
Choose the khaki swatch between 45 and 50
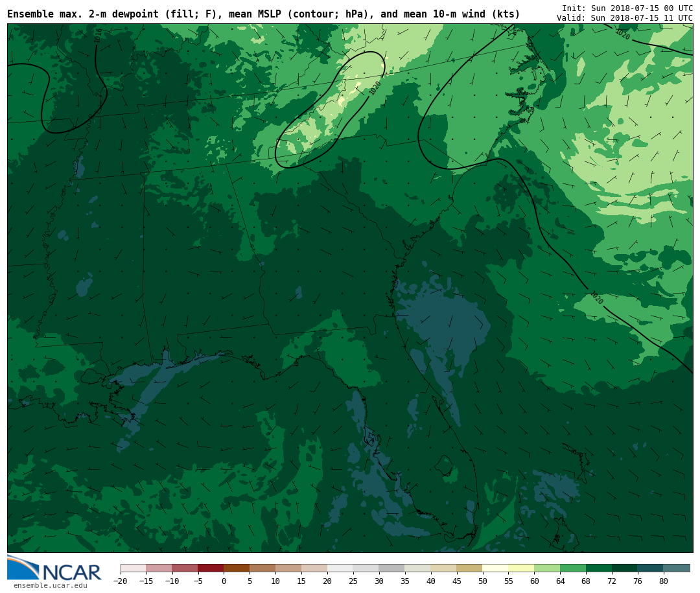pos(469,568)
